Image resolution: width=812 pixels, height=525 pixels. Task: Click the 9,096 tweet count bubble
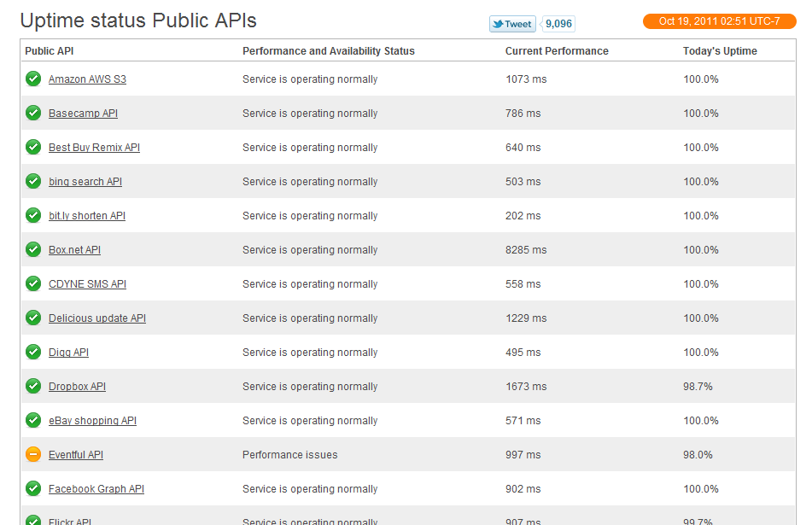(558, 24)
